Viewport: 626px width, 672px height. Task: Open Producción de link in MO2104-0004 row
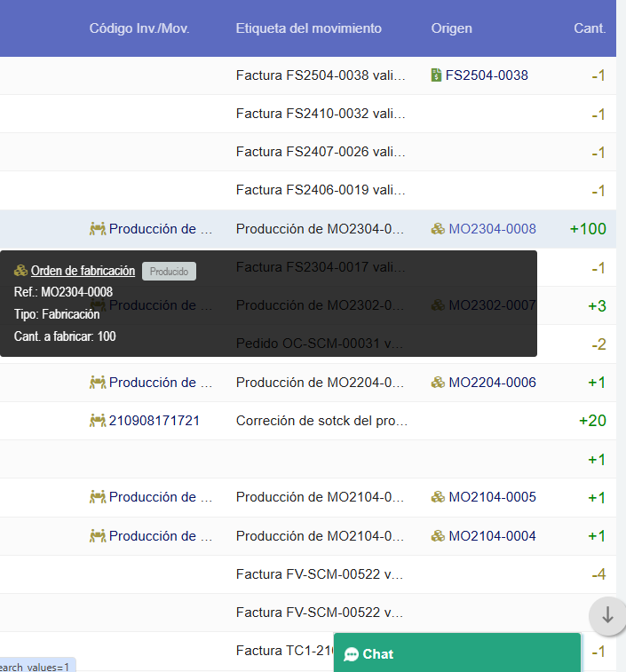pyautogui.click(x=161, y=535)
